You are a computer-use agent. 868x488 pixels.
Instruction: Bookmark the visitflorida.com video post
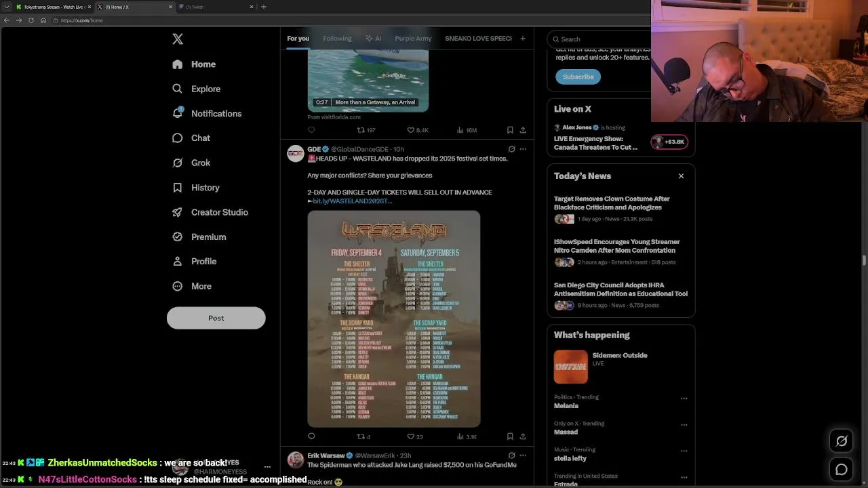click(x=510, y=130)
